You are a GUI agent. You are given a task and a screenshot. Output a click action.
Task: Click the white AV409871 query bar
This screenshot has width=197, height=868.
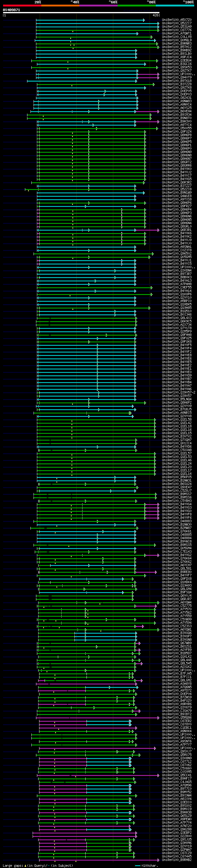click(x=81, y=12)
